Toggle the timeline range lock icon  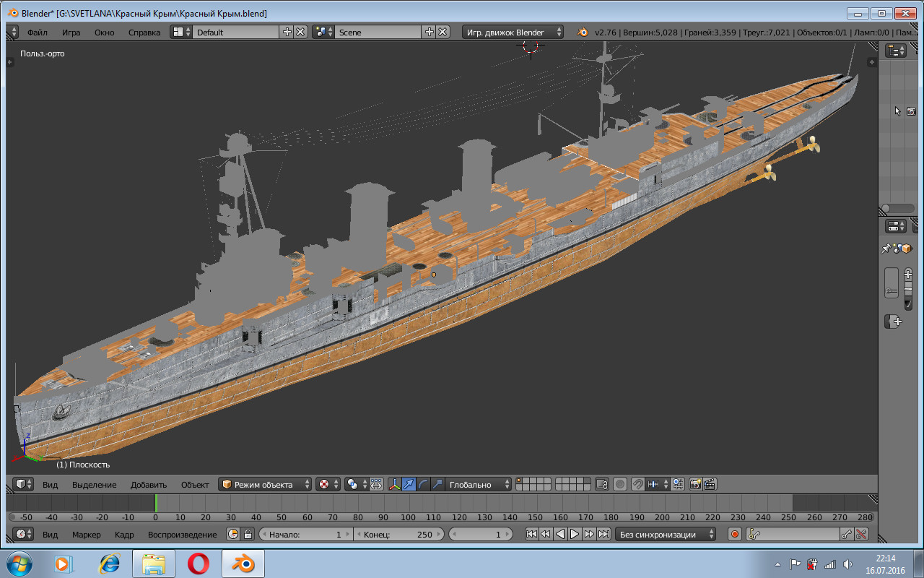248,534
